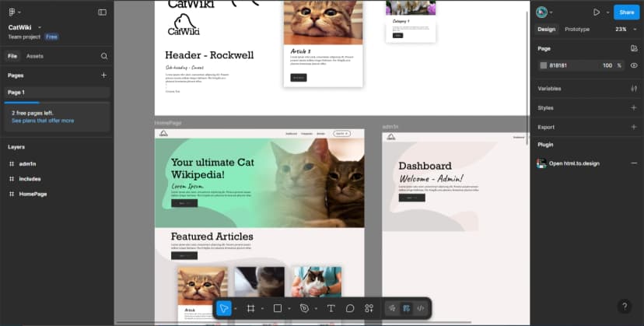Click the canvas horizontal scrollbar
Viewport: 644px width, 326px height.
tap(294, 322)
